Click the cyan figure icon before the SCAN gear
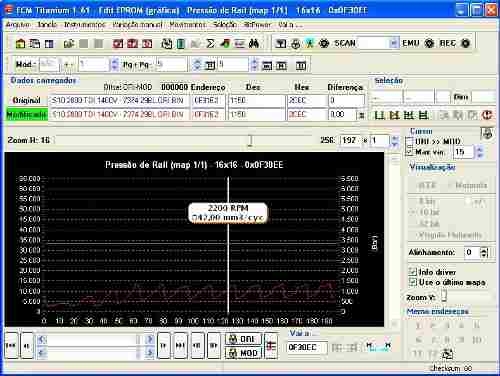 (x=310, y=43)
